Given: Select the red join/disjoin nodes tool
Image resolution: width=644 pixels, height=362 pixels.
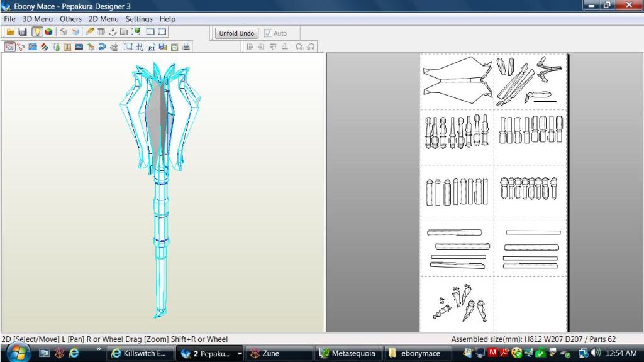Looking at the screenshot, I should point(21,47).
